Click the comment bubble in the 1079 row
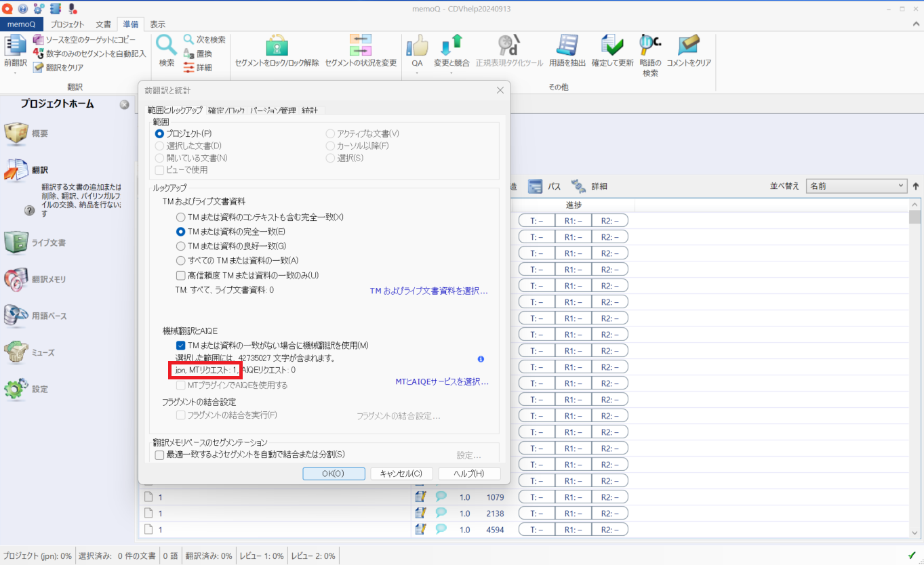Image resolution: width=924 pixels, height=565 pixels. click(441, 496)
